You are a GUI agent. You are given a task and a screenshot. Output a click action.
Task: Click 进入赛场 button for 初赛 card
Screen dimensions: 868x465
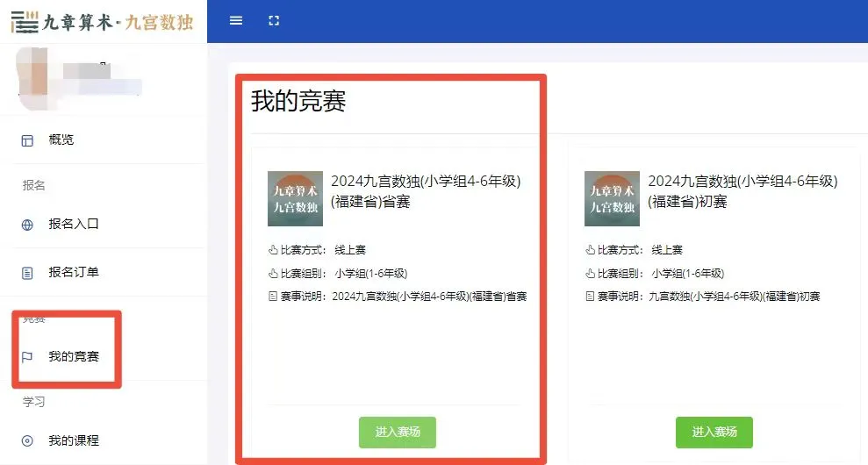click(x=714, y=432)
